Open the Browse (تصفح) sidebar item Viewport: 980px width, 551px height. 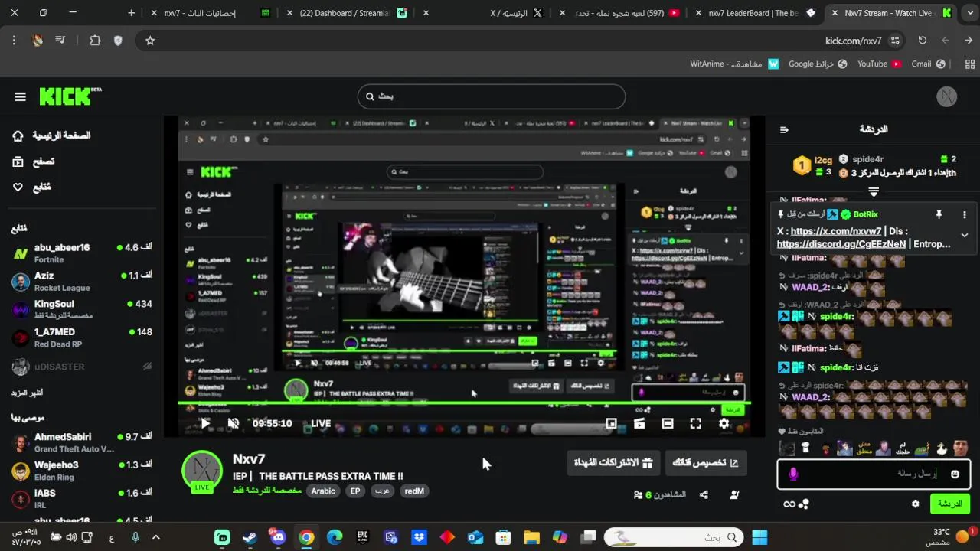[x=34, y=161]
